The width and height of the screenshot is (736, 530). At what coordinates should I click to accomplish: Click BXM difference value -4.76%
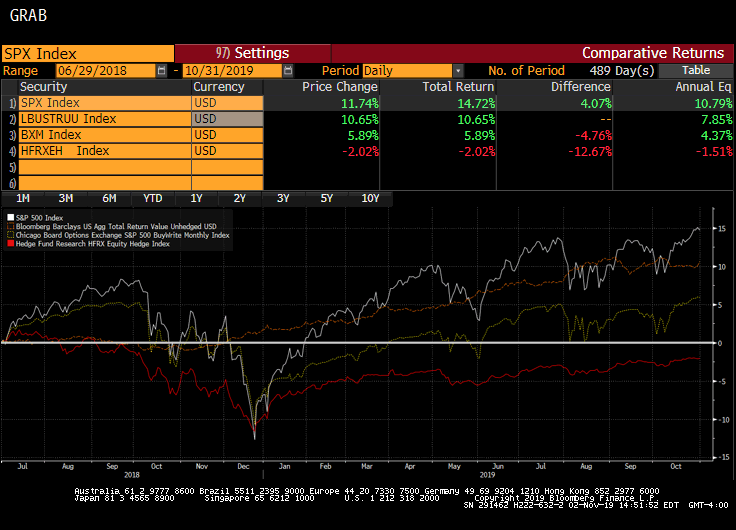593,136
